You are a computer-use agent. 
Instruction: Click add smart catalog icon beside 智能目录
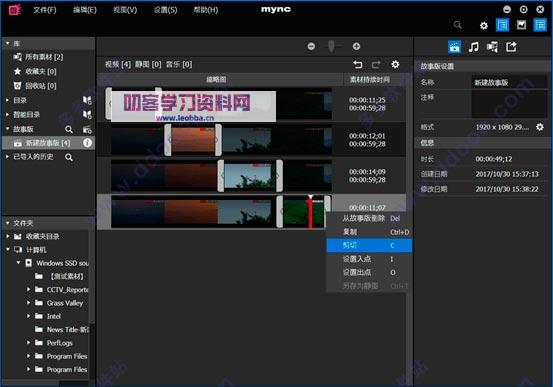(x=87, y=114)
